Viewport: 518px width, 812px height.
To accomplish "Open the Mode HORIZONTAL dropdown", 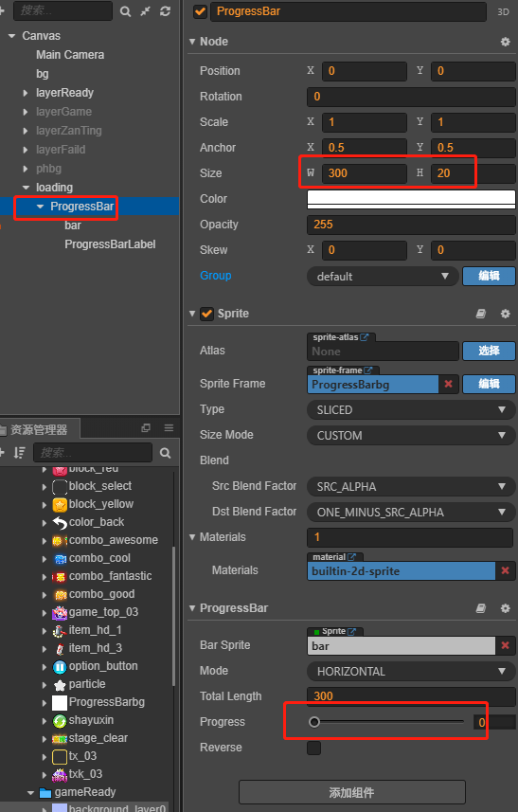I will (411, 672).
